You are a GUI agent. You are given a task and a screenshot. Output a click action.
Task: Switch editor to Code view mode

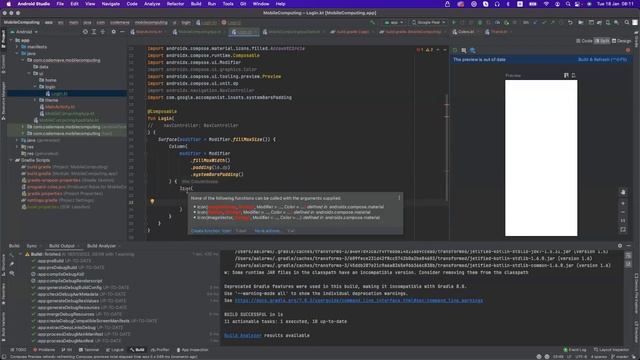click(584, 41)
